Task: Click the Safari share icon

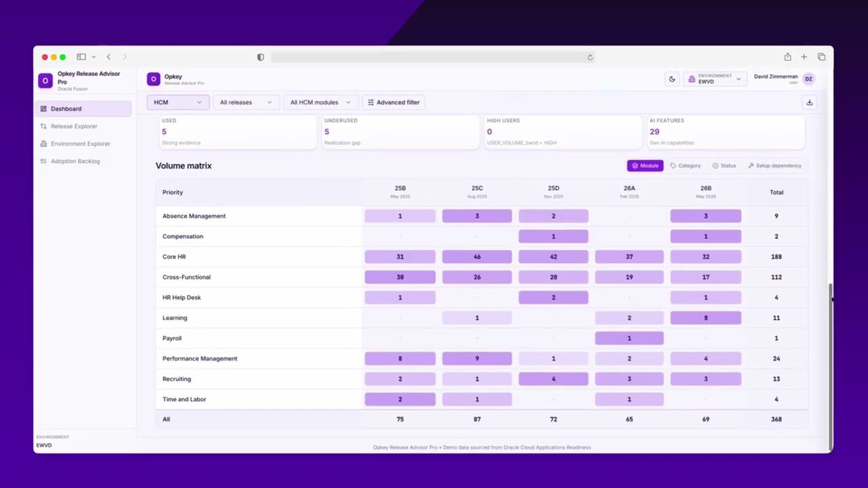Action: coord(787,57)
